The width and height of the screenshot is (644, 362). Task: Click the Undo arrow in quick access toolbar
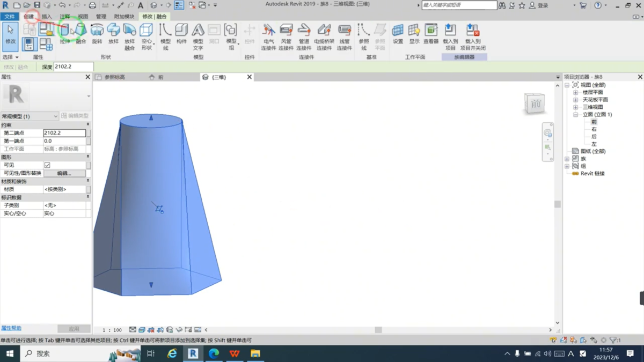62,5
